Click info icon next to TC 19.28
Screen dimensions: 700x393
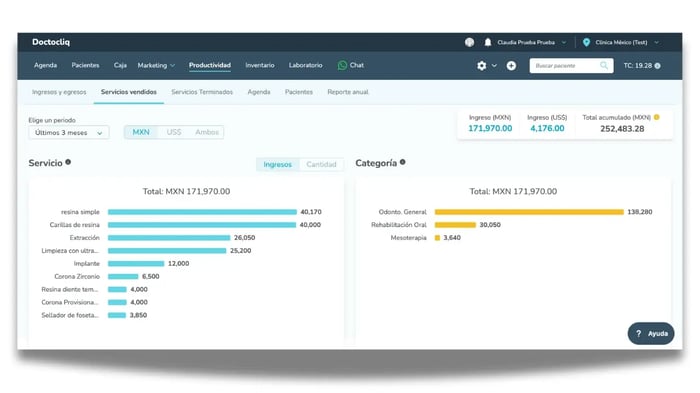658,66
